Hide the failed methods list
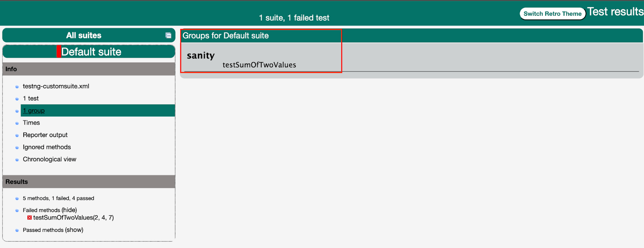644x248 pixels. tap(69, 210)
